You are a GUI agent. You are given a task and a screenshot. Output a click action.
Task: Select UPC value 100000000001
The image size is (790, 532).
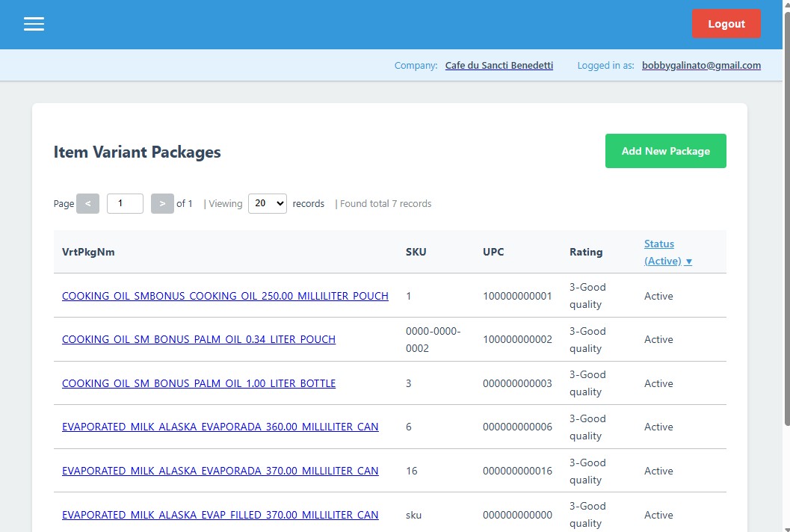(x=517, y=296)
